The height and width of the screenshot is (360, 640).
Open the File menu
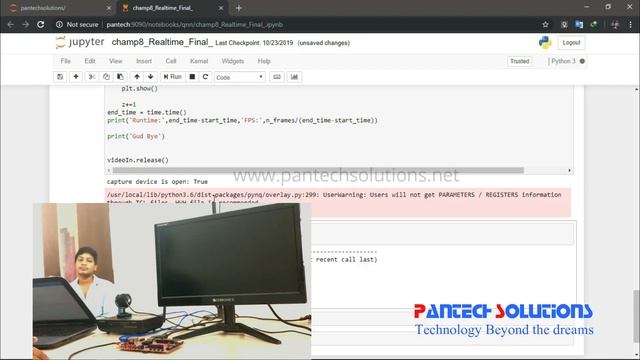click(x=65, y=61)
